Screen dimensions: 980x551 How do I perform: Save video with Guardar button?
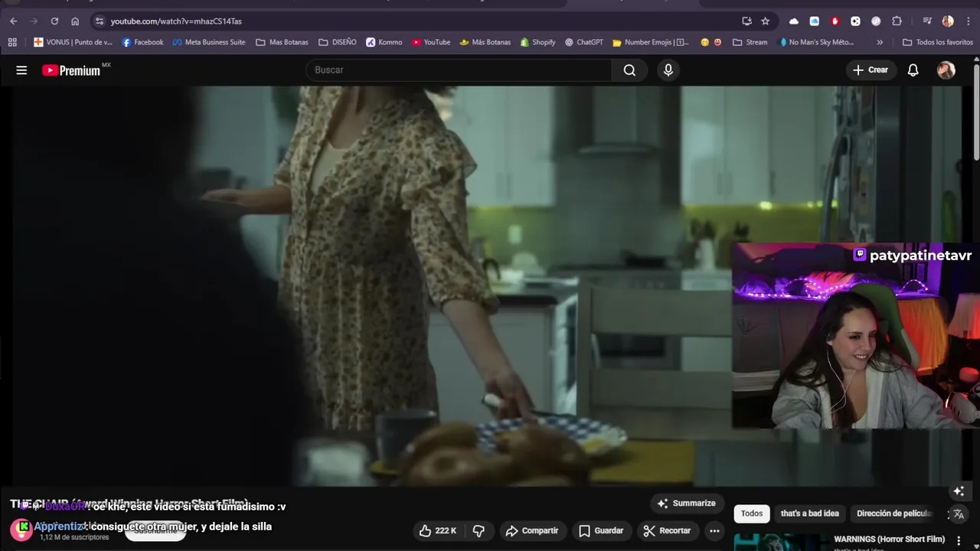point(601,530)
